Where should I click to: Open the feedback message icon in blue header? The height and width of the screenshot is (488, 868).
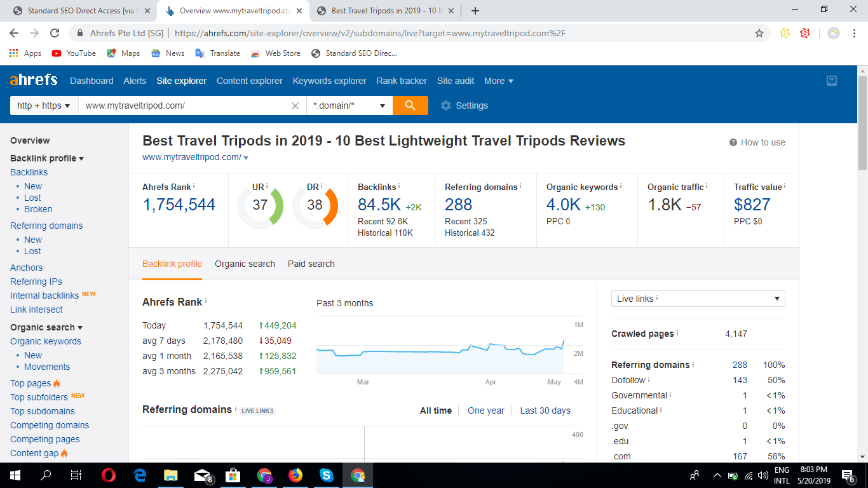(x=832, y=81)
